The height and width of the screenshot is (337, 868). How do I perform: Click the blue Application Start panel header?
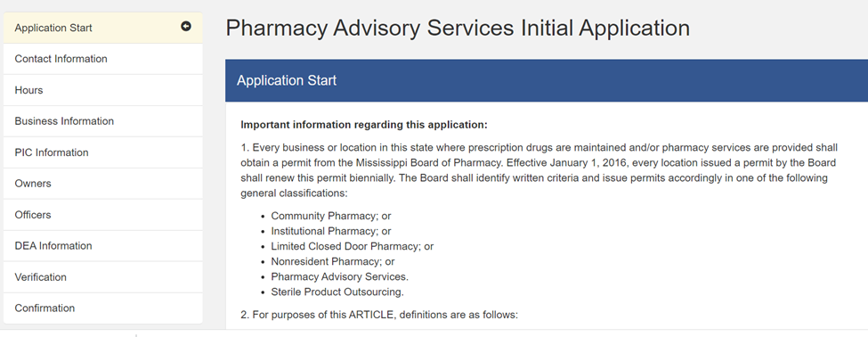tap(547, 80)
